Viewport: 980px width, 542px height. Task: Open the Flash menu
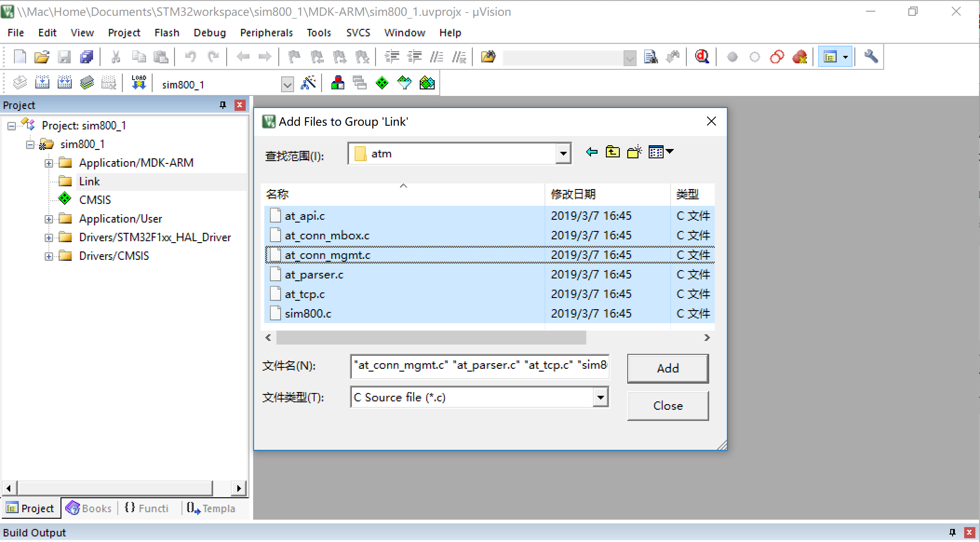pos(167,33)
